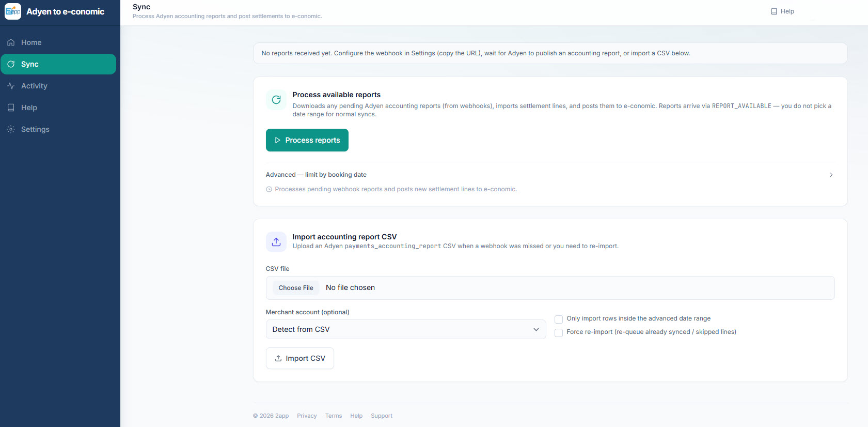868x427 pixels.
Task: Click the Import CSV button
Action: pyautogui.click(x=300, y=358)
